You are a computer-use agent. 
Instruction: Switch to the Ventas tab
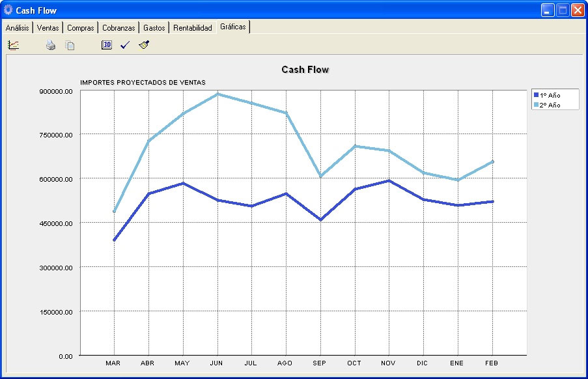[48, 28]
